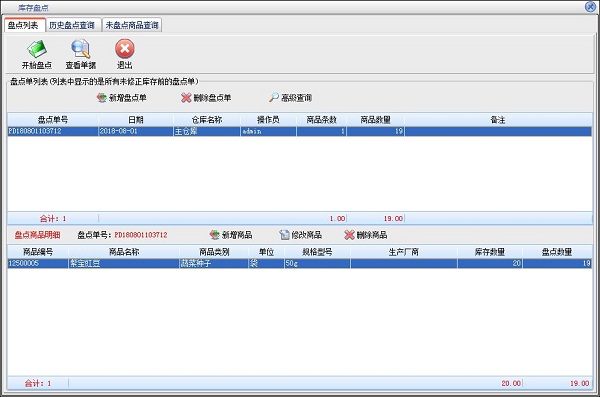Close the 库存盘点 window

591,7
